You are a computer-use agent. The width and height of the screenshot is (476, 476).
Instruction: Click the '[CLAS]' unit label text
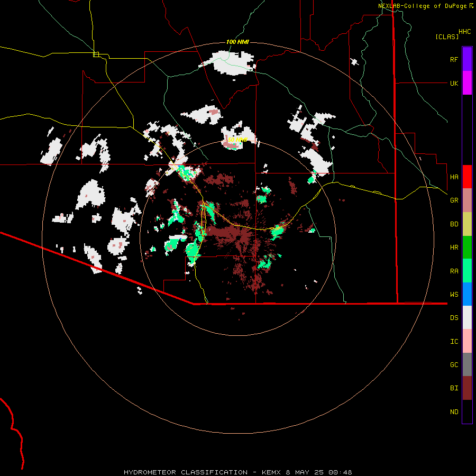(447, 36)
